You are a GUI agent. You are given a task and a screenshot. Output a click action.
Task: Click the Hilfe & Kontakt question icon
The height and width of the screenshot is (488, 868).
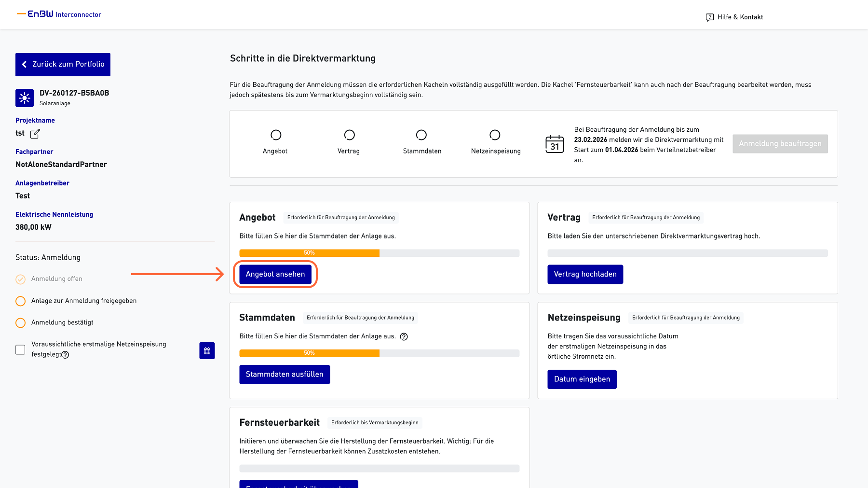[x=709, y=17]
